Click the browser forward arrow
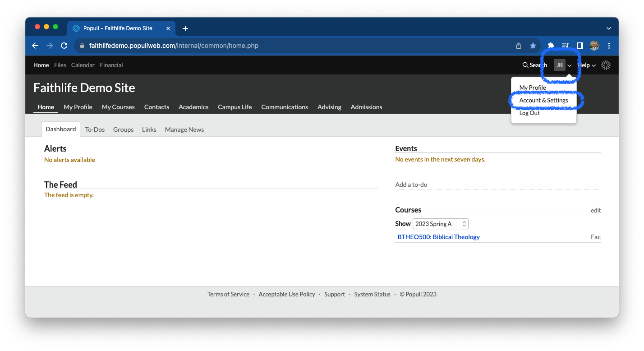The width and height of the screenshot is (644, 351). click(50, 46)
